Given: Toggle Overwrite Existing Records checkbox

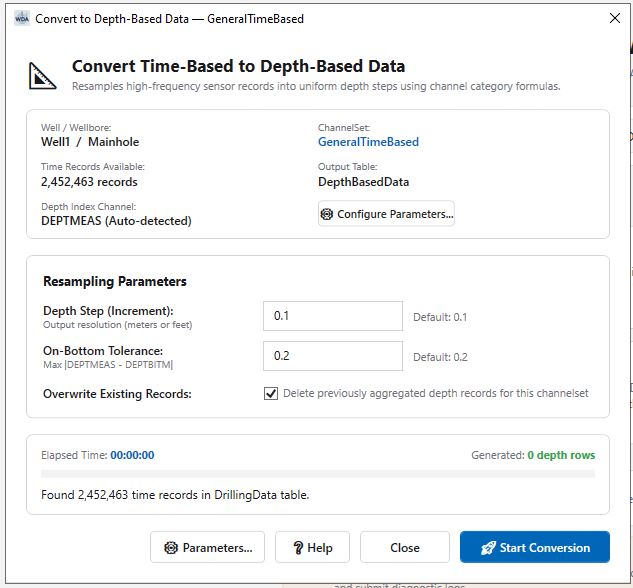Looking at the screenshot, I should pos(271,393).
